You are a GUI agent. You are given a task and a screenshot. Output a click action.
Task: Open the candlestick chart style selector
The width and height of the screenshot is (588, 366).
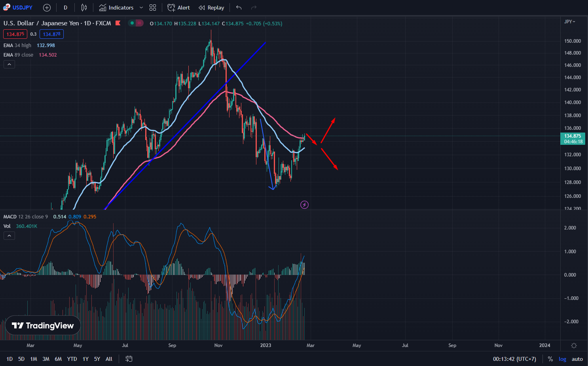click(84, 8)
